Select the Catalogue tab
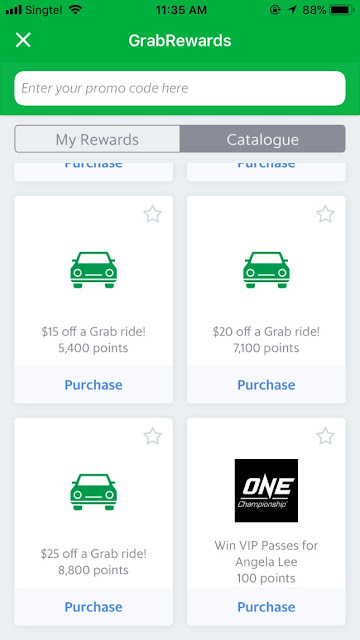 pyautogui.click(x=263, y=139)
